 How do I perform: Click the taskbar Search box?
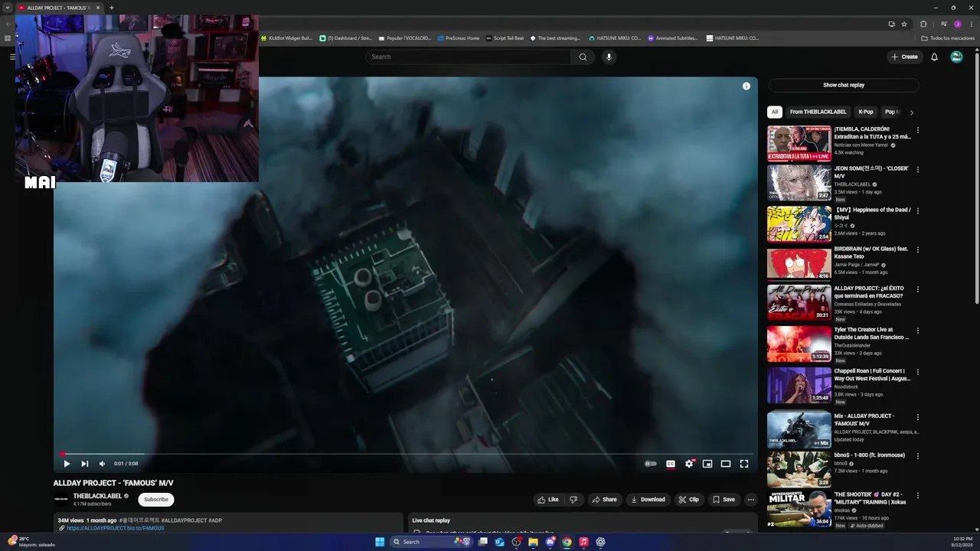click(x=433, y=542)
